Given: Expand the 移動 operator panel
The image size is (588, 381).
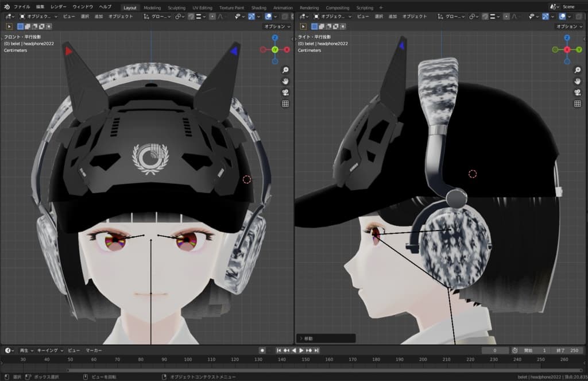Looking at the screenshot, I should click(x=301, y=338).
